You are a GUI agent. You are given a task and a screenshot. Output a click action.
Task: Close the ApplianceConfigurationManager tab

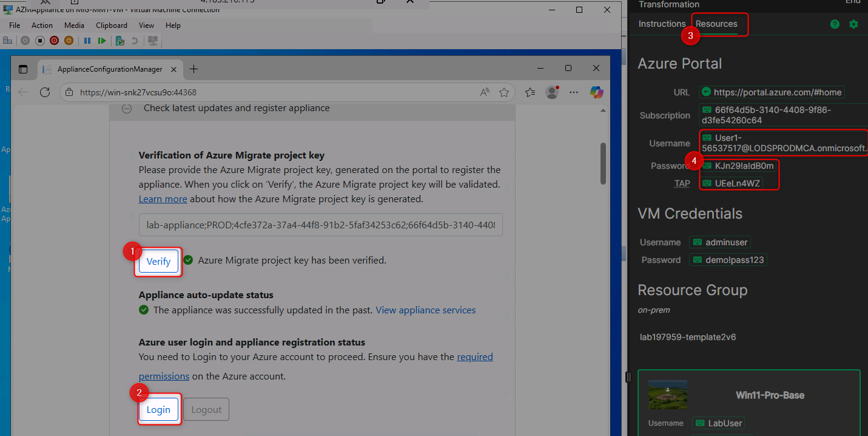172,69
